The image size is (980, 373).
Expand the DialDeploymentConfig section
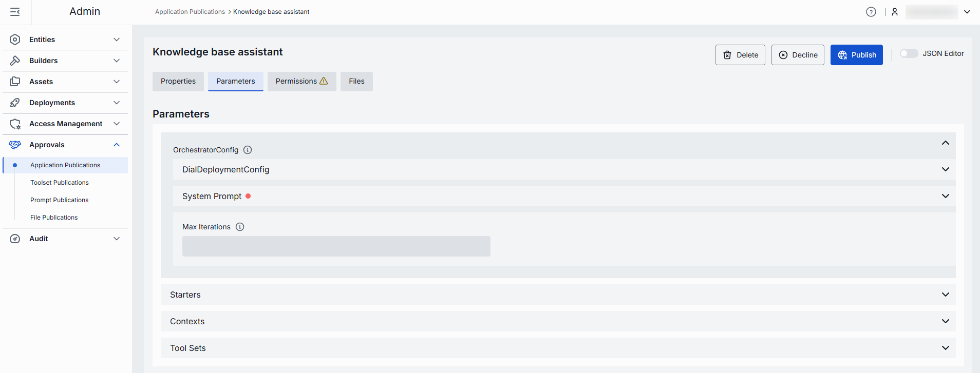coord(945,169)
